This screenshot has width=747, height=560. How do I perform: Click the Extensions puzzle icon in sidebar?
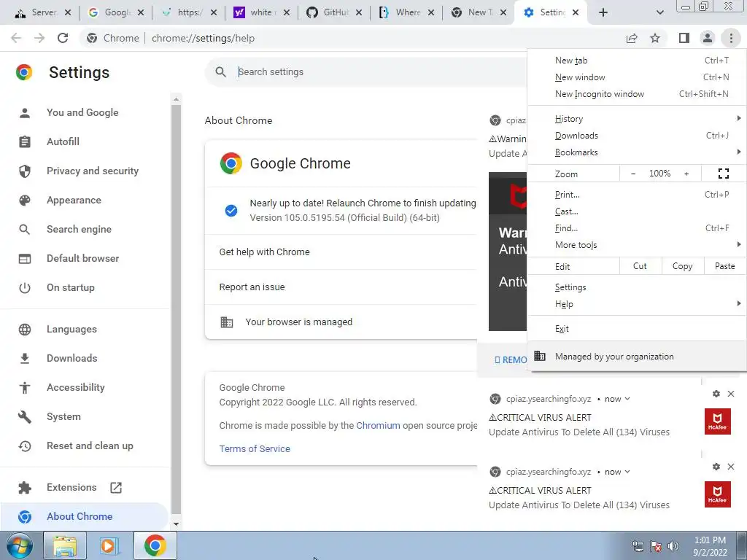[25, 487]
